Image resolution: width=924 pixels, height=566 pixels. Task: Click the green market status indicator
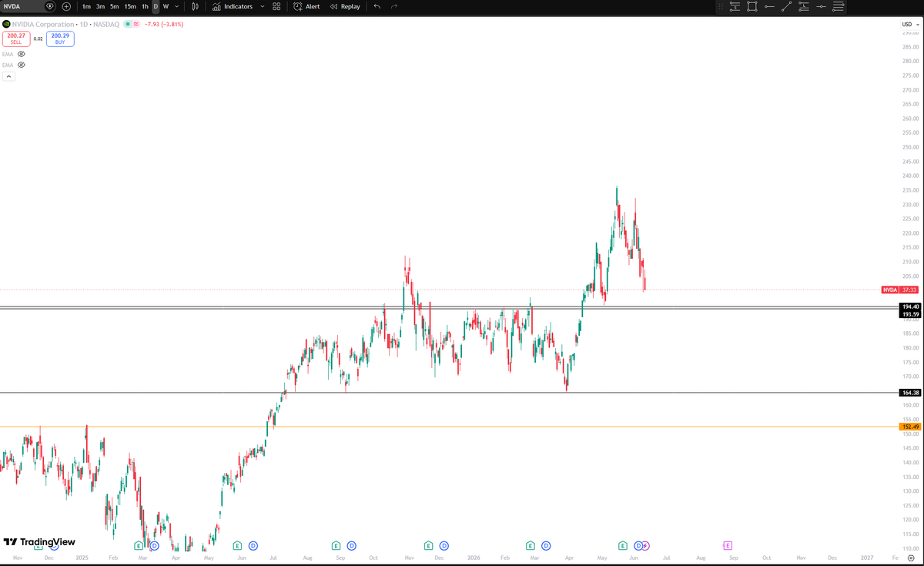[126, 25]
